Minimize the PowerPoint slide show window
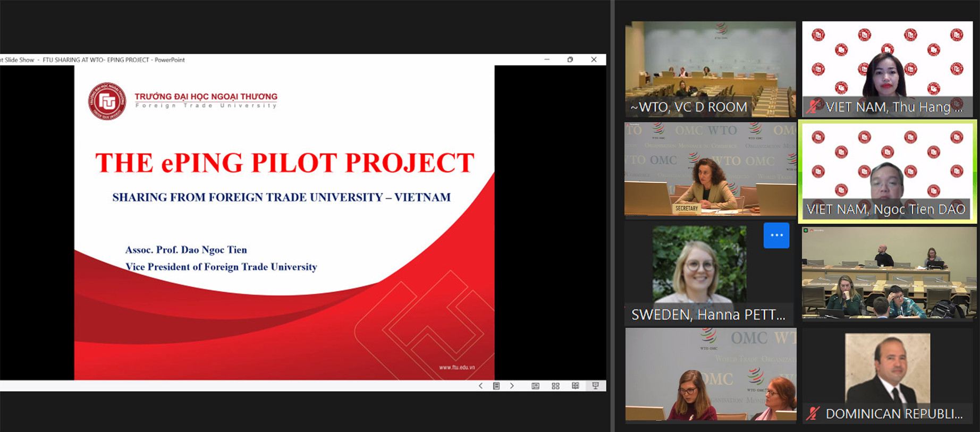Image resolution: width=980 pixels, height=432 pixels. (x=547, y=60)
